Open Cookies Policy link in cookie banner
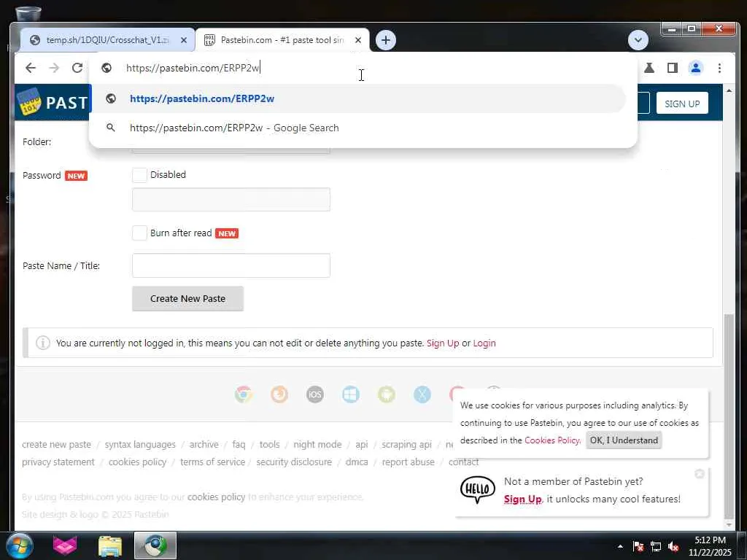The width and height of the screenshot is (747, 560). point(552,440)
